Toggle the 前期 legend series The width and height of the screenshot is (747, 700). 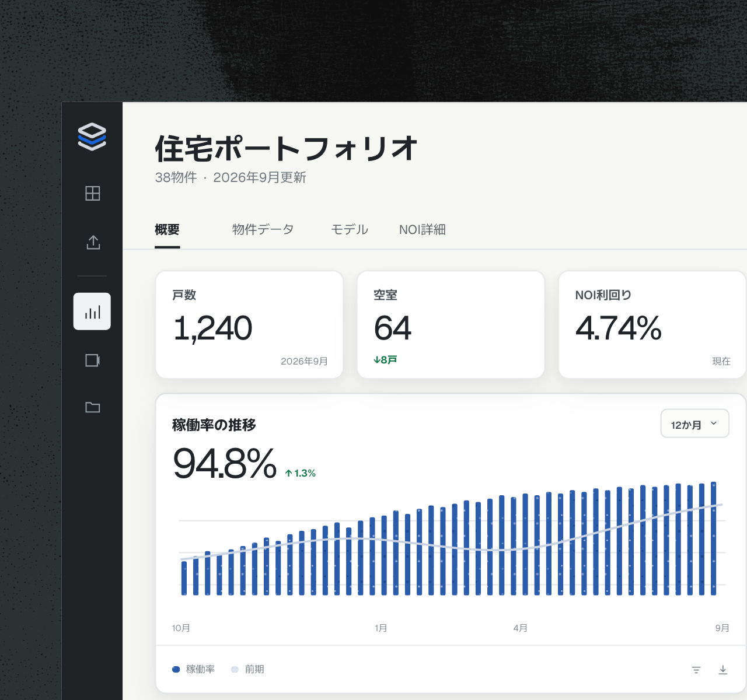(247, 669)
